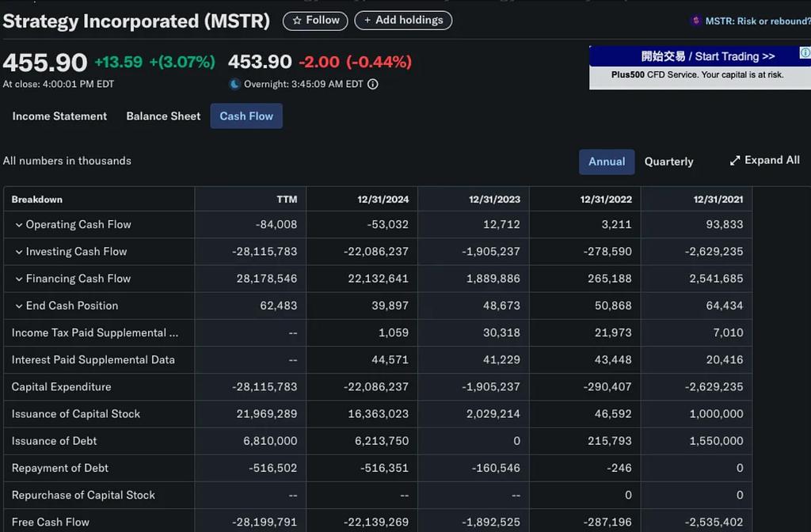
Task: Click the 12/31/2021 column header
Action: coord(718,199)
